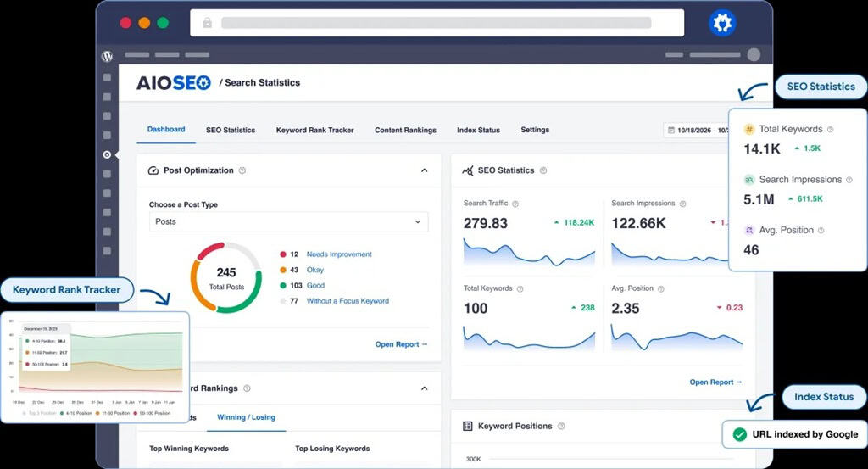The image size is (868, 469).
Task: Click the Search Traffic value 279.83
Action: [x=486, y=223]
